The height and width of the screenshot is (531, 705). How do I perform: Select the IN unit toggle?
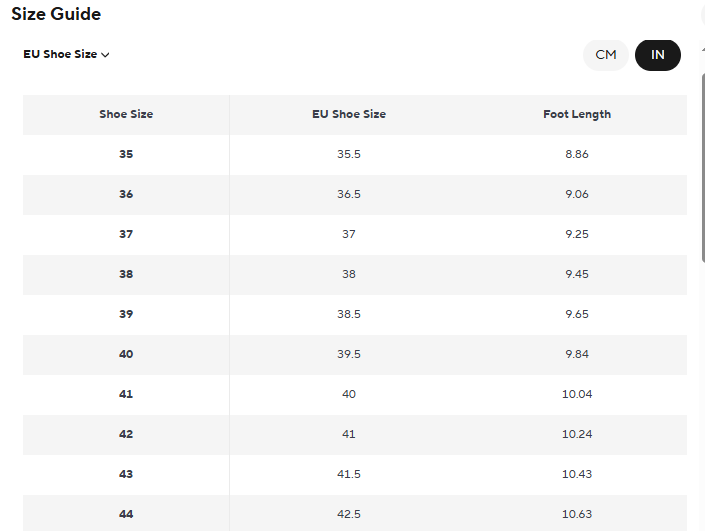[x=657, y=55]
